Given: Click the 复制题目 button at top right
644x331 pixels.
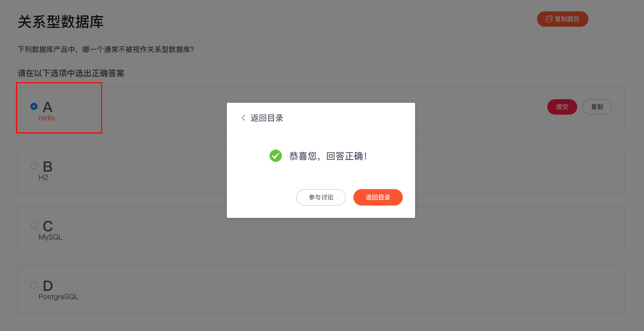Looking at the screenshot, I should pyautogui.click(x=562, y=19).
